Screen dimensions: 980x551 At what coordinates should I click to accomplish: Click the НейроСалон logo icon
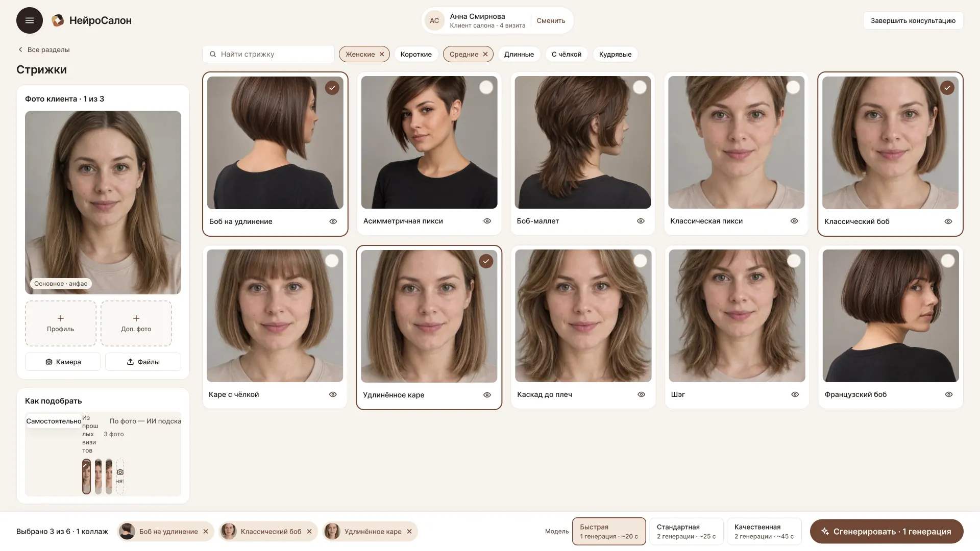coord(58,20)
